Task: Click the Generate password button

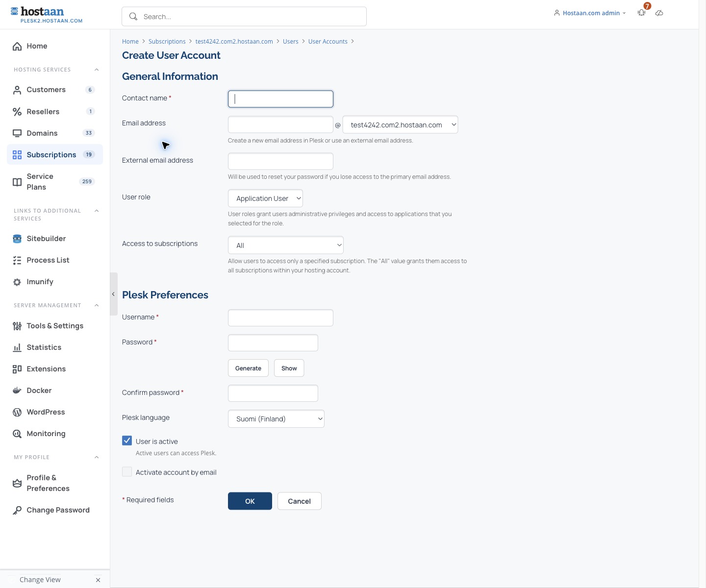Action: [x=248, y=368]
